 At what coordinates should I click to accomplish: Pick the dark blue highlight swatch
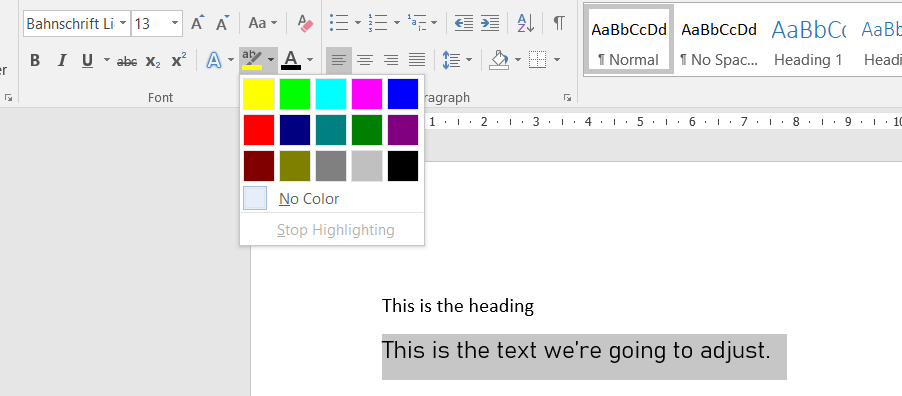[x=295, y=130]
